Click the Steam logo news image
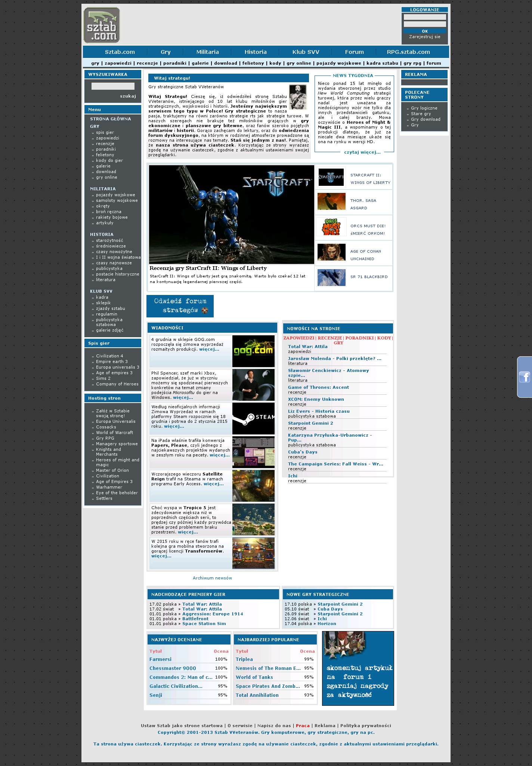 click(x=253, y=418)
